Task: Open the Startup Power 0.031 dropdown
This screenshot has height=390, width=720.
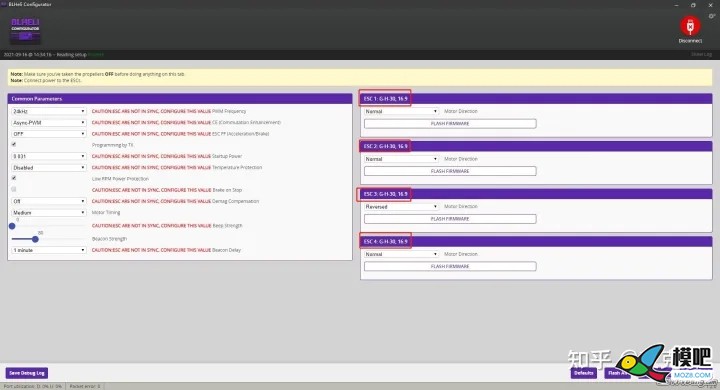Action: 49,156
